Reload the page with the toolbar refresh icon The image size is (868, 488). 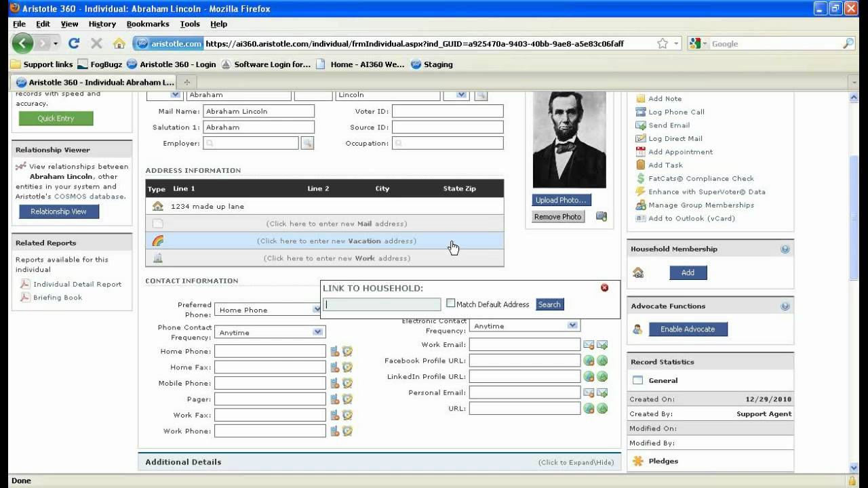pos(74,43)
